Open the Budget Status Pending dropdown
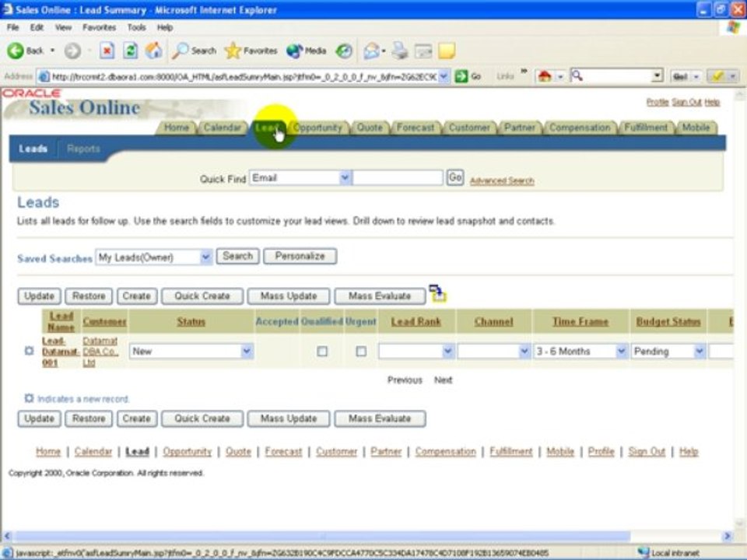Viewport: 747px width, 560px height. [699, 351]
